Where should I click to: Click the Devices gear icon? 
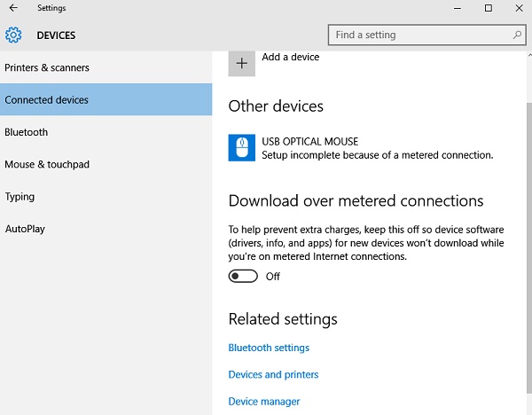pos(13,35)
